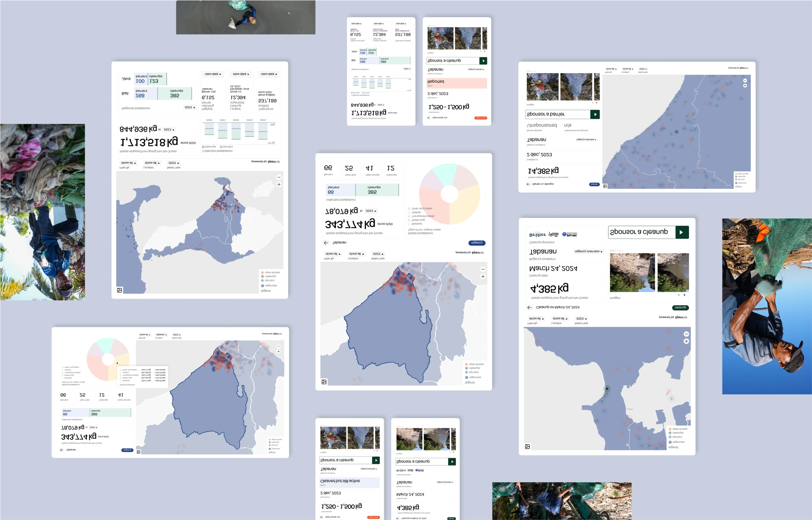Expand 'regency overview' next to large Tabanan cleanup heading
The width and height of the screenshot is (812, 520).
(x=588, y=251)
